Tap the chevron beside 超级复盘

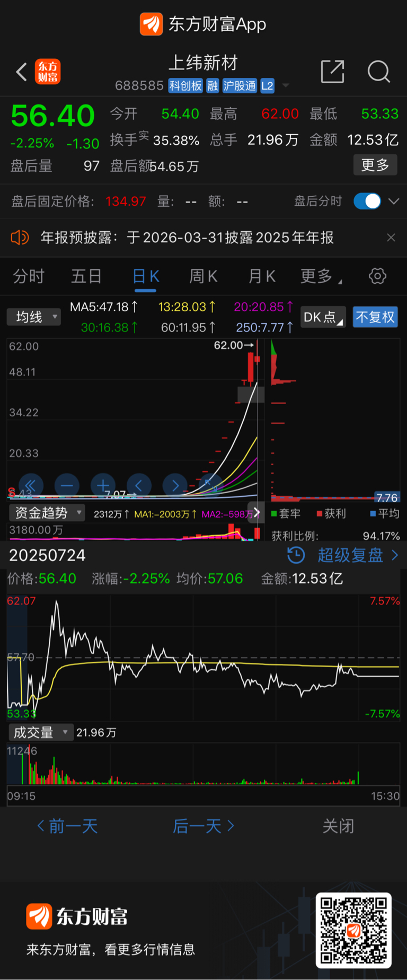pyautogui.click(x=395, y=555)
